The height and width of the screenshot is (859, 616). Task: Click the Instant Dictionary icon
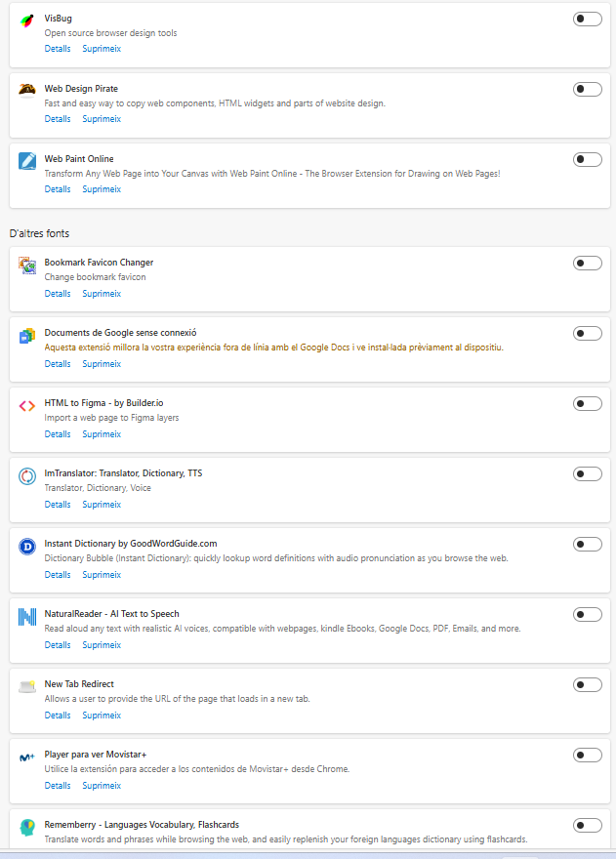[x=27, y=547]
